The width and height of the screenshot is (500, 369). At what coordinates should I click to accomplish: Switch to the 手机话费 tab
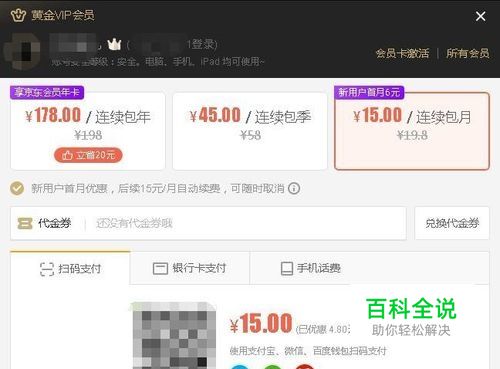coord(311,268)
